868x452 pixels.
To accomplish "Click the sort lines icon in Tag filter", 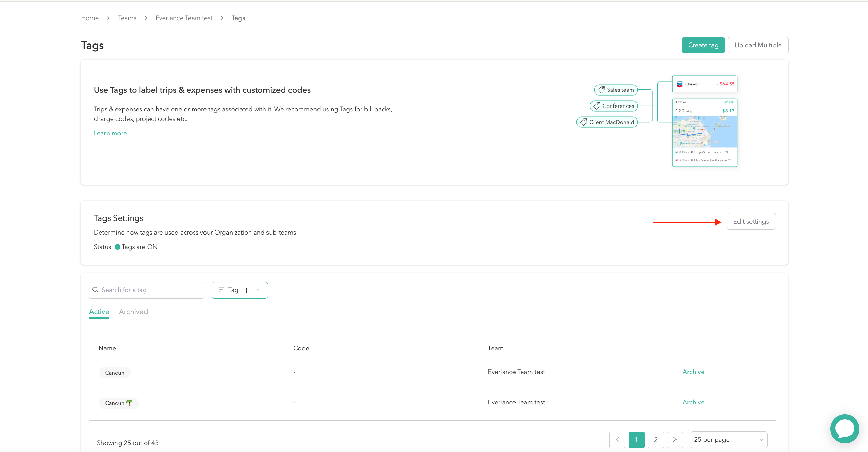I will [x=221, y=290].
